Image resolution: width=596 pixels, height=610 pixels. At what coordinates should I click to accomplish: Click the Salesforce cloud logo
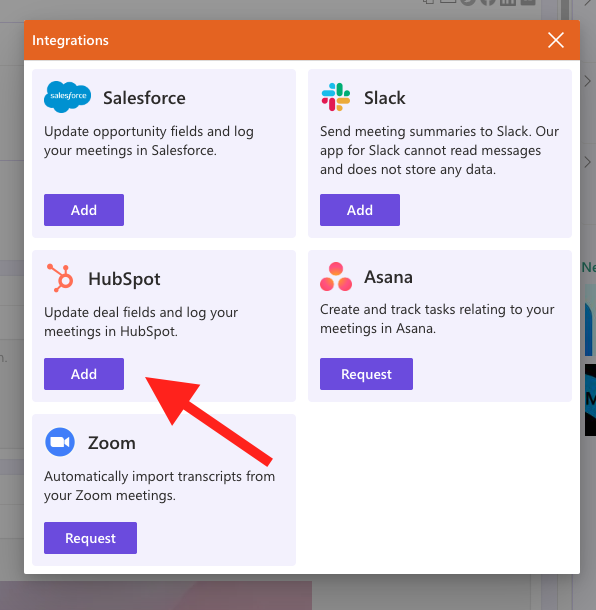68,97
